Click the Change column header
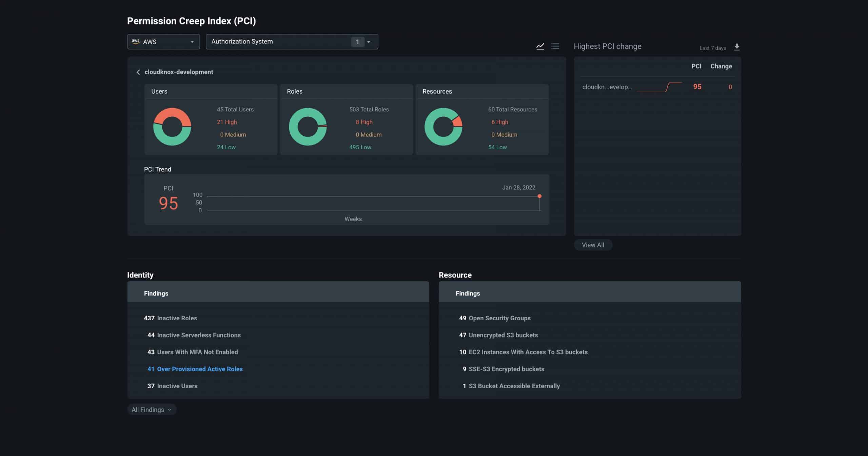Image resolution: width=868 pixels, height=456 pixels. pos(721,66)
